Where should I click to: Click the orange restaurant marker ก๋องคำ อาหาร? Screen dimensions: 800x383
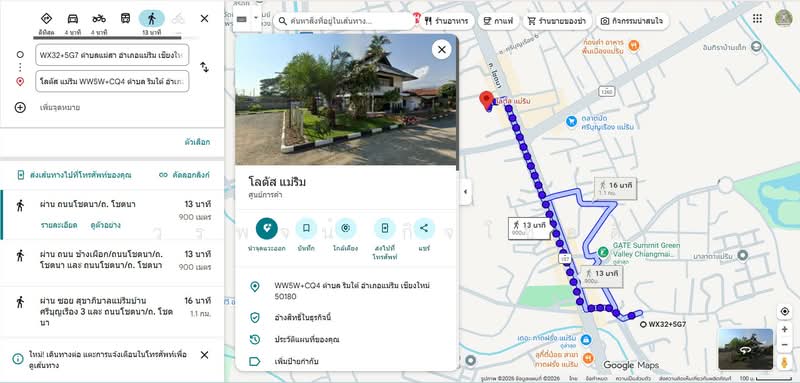(634, 45)
